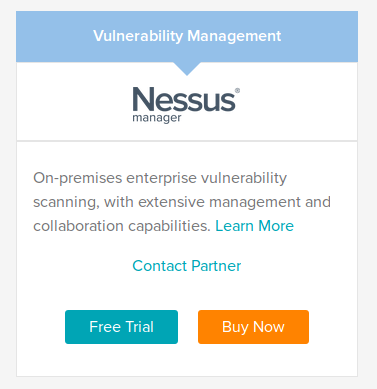Image resolution: width=377 pixels, height=389 pixels.
Task: Open the Learn More link
Action: pyautogui.click(x=254, y=226)
